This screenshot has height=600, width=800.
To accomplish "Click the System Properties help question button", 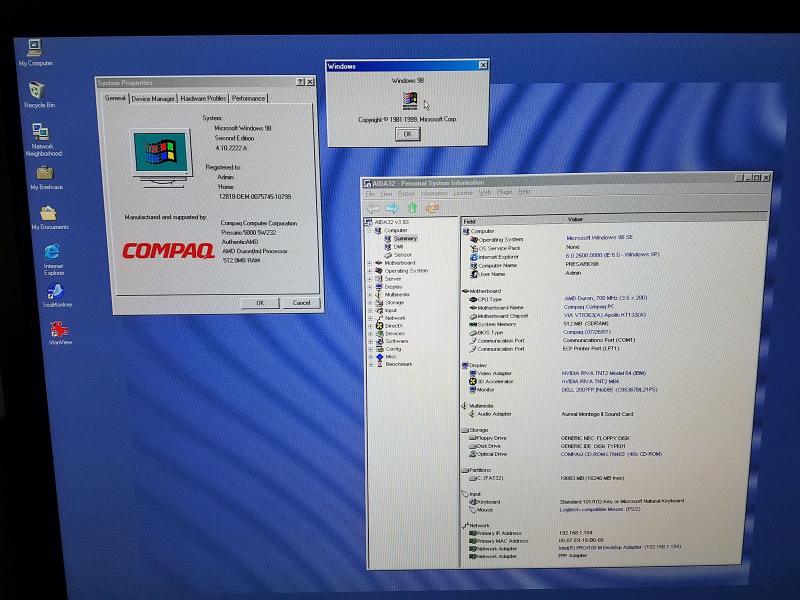I will [300, 82].
